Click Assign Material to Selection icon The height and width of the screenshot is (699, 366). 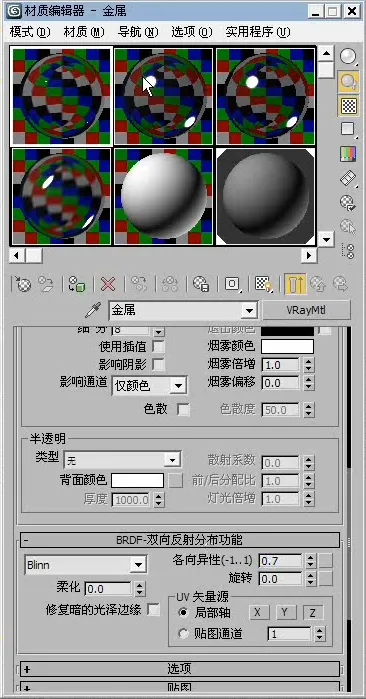(x=77, y=284)
